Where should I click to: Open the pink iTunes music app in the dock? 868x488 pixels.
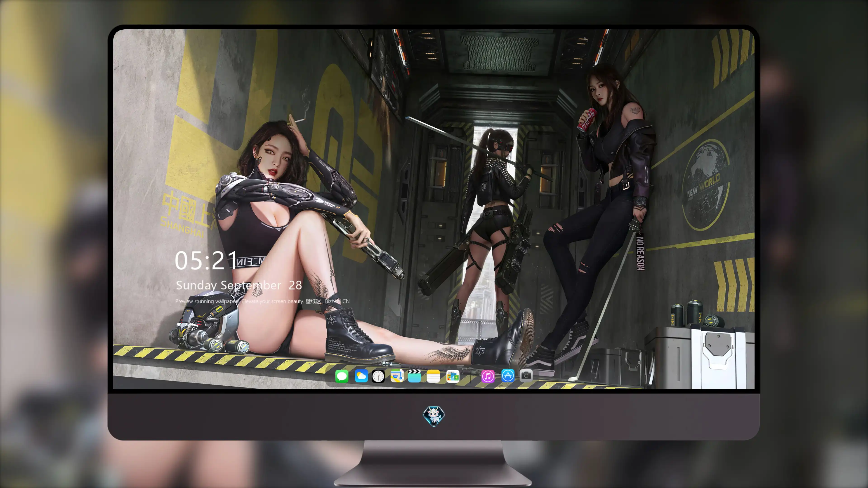tap(488, 376)
